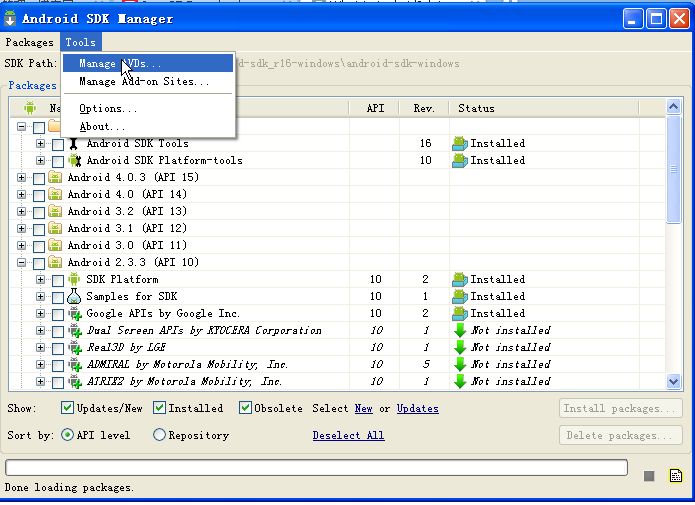Expand the Android 3.2 (API 13) node

(x=21, y=211)
